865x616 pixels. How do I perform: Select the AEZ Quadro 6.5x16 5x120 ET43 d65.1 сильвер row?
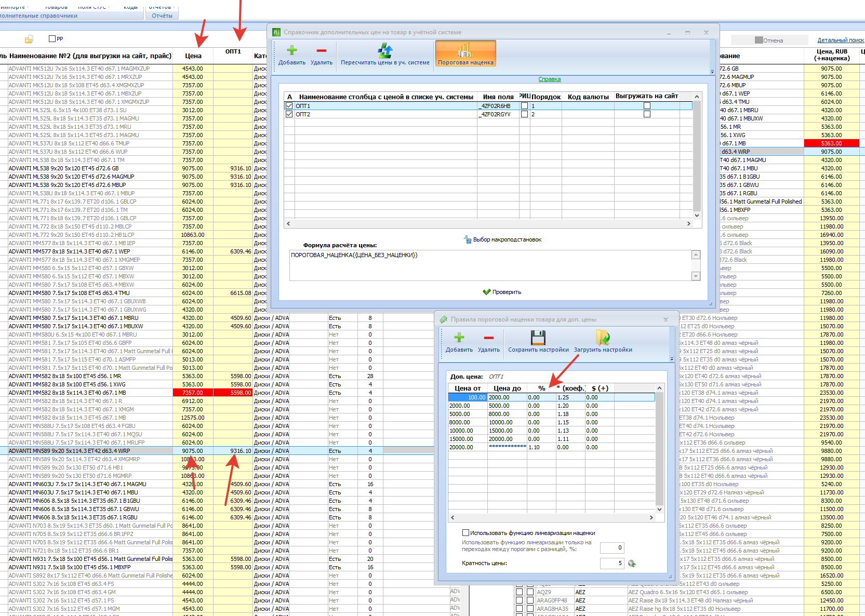pyautogui.click(x=687, y=592)
